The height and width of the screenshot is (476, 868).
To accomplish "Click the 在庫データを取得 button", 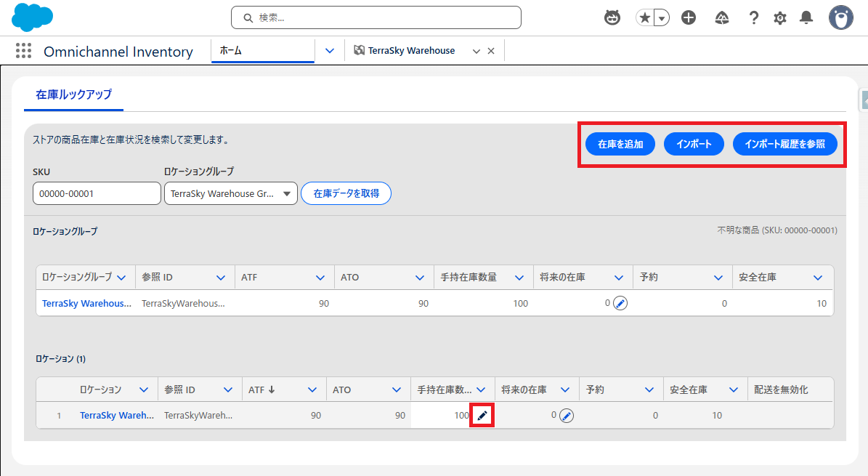I will click(346, 194).
